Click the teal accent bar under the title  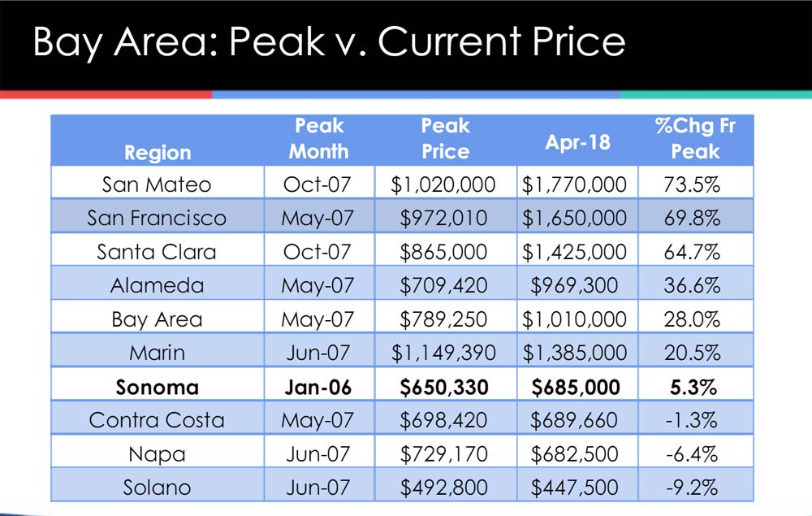click(716, 95)
